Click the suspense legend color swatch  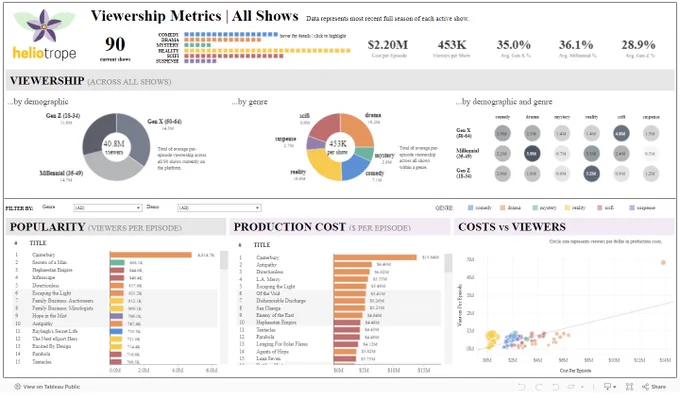coord(632,208)
